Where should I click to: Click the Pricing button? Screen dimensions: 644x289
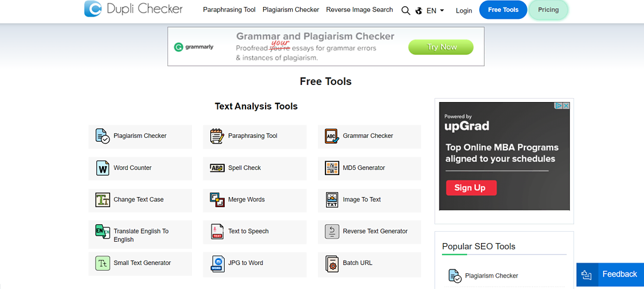tap(548, 10)
